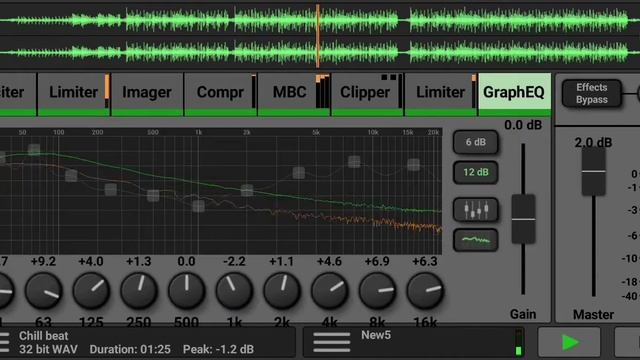Select the EQ node near 5k
This screenshot has width=640, height=360.
pos(299,173)
